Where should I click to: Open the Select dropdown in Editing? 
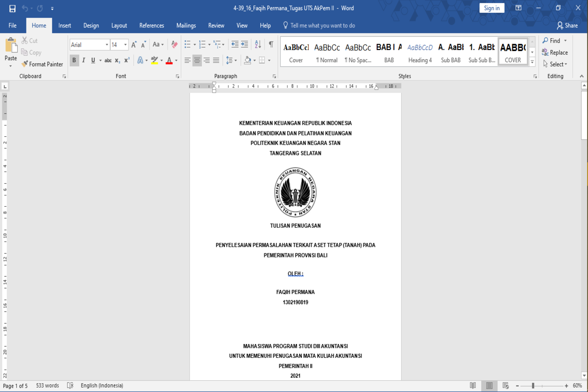point(555,64)
